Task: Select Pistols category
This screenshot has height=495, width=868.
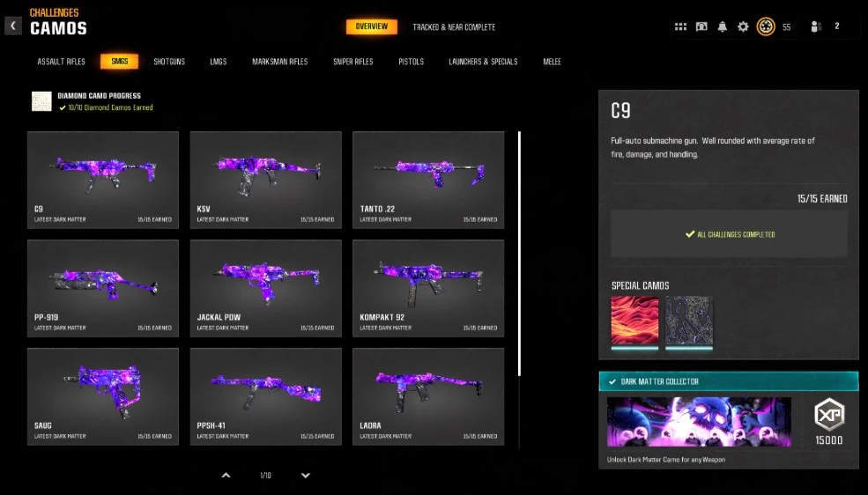Action: [412, 62]
